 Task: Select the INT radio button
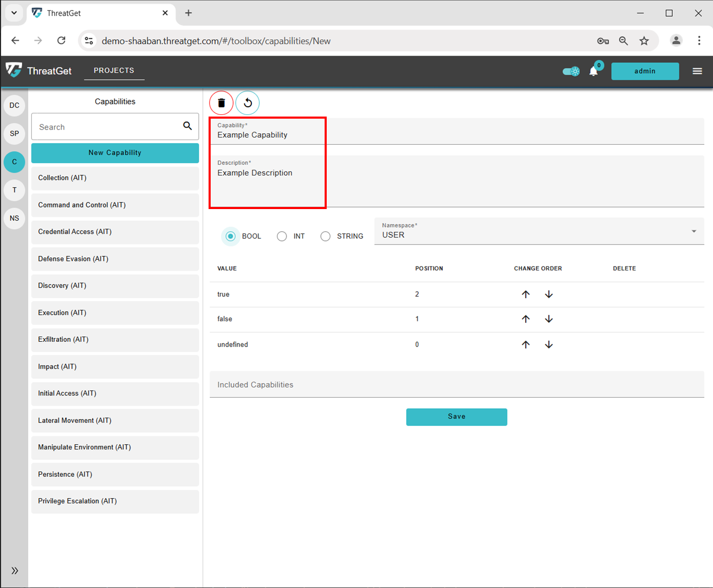282,236
